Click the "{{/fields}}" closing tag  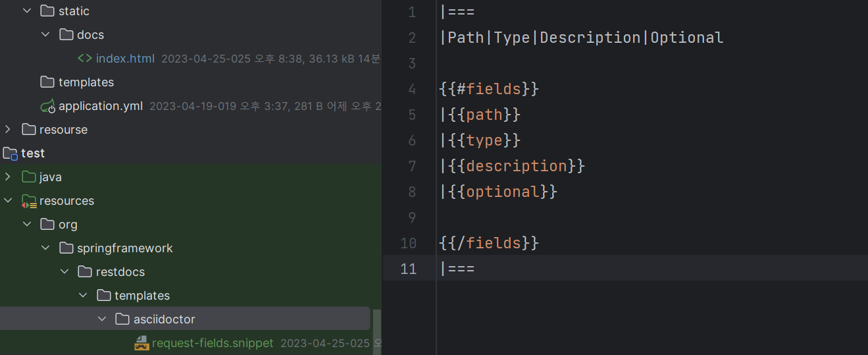coord(489,243)
